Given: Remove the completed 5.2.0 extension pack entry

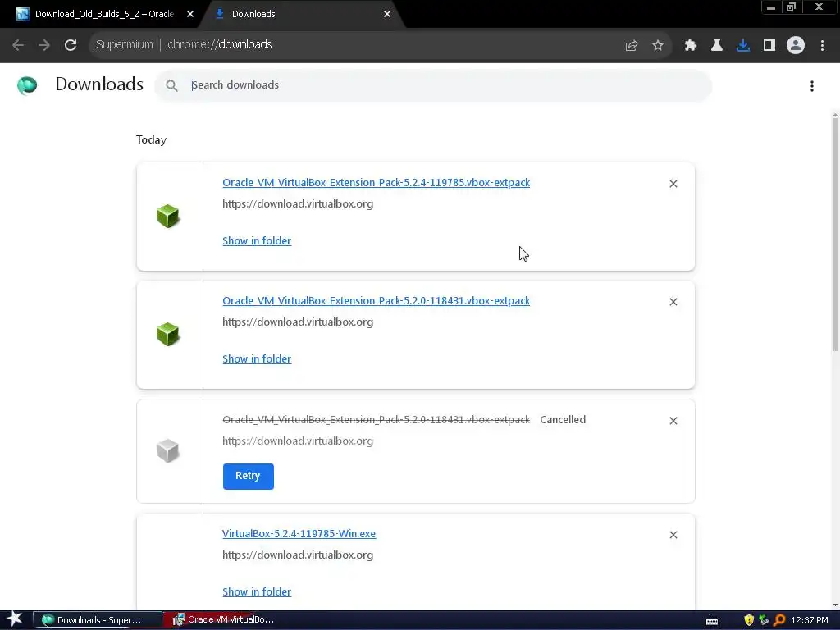Looking at the screenshot, I should point(673,302).
